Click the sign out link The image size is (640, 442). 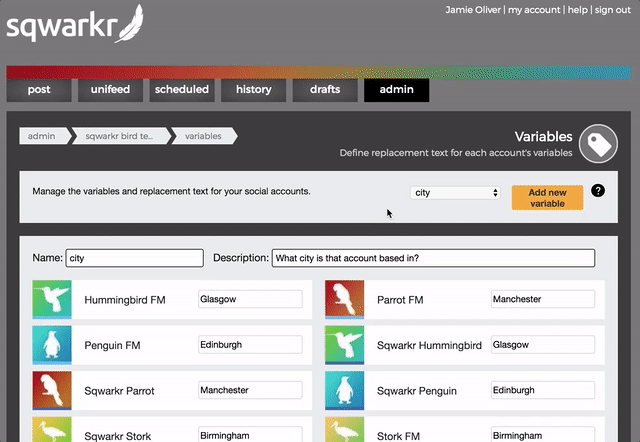click(613, 10)
